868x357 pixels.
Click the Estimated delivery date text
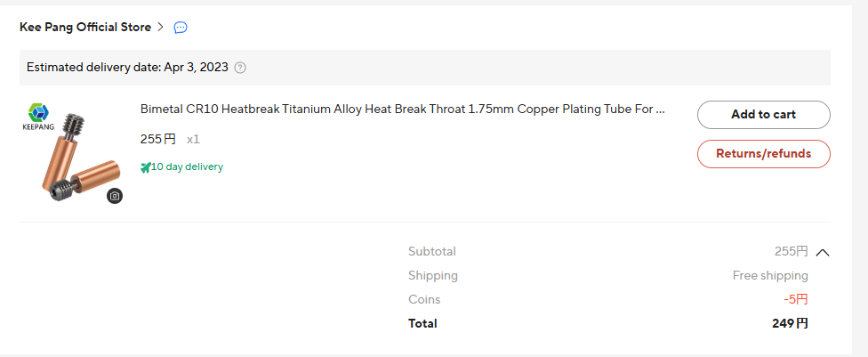tap(127, 68)
